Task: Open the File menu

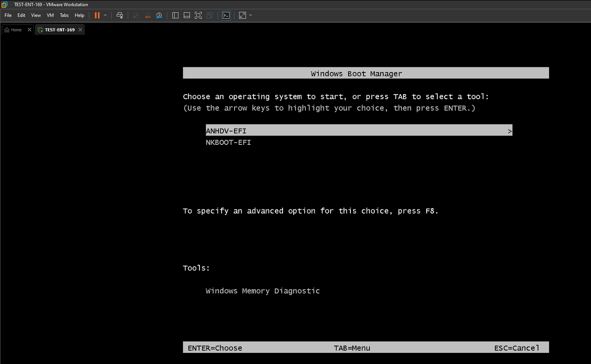Action: pos(8,15)
